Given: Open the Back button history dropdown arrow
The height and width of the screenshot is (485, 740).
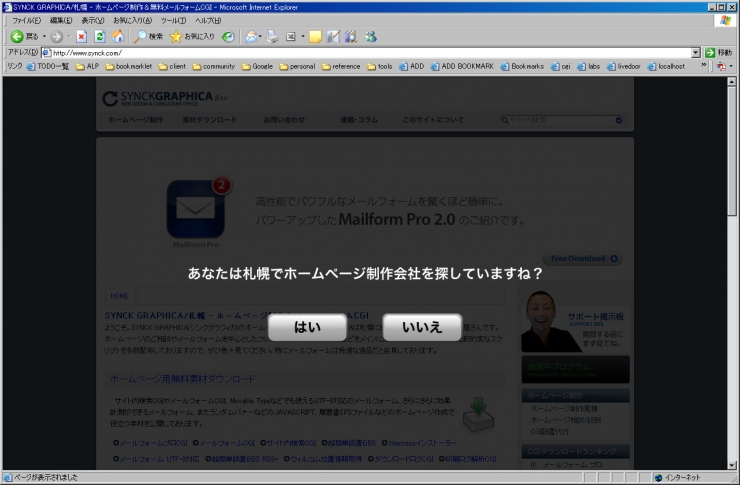Looking at the screenshot, I should [44, 36].
